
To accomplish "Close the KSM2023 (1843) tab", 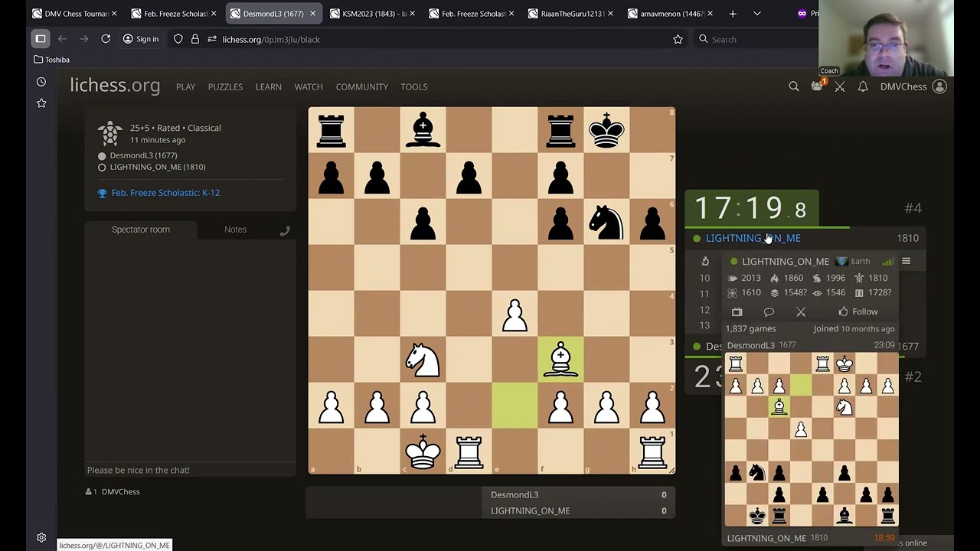I will [x=412, y=14].
